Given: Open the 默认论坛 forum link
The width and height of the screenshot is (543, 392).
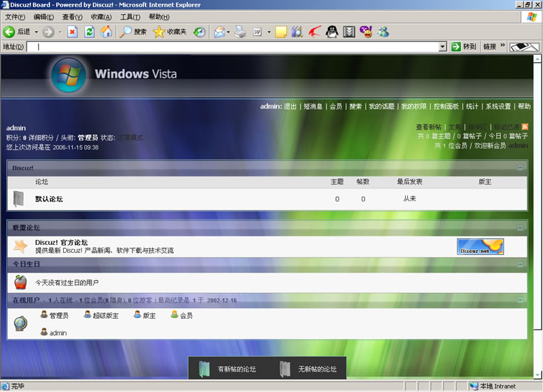Looking at the screenshot, I should point(49,199).
